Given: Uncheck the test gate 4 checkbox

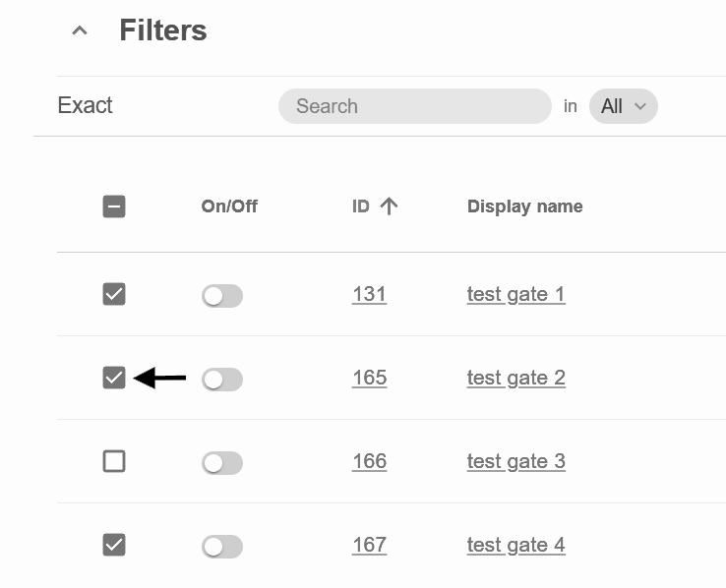Looking at the screenshot, I should point(114,545).
